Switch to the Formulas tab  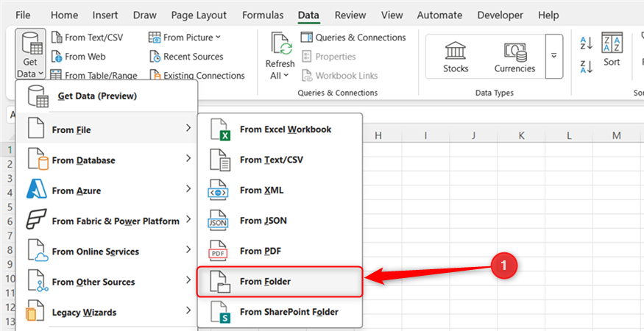263,15
